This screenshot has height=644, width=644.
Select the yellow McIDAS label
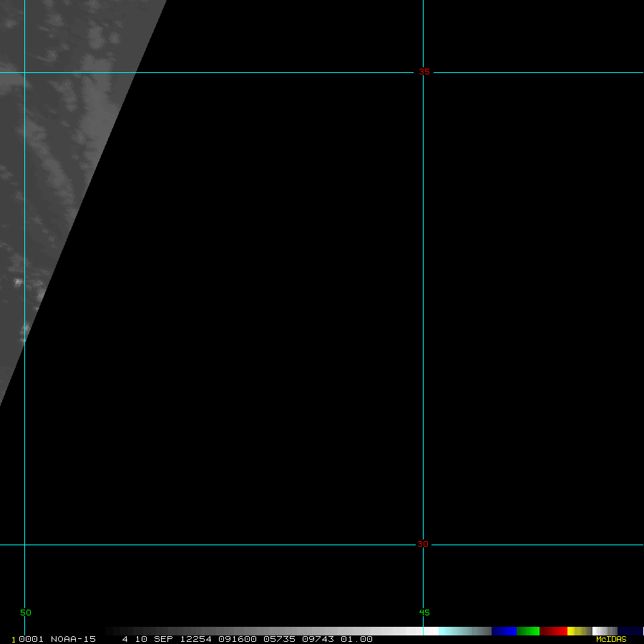611,639
